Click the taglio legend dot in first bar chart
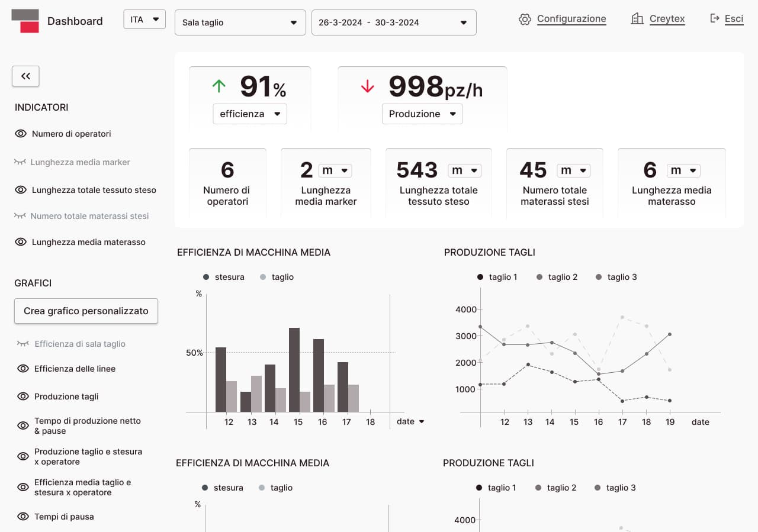Image resolution: width=758 pixels, height=532 pixels. tap(263, 277)
